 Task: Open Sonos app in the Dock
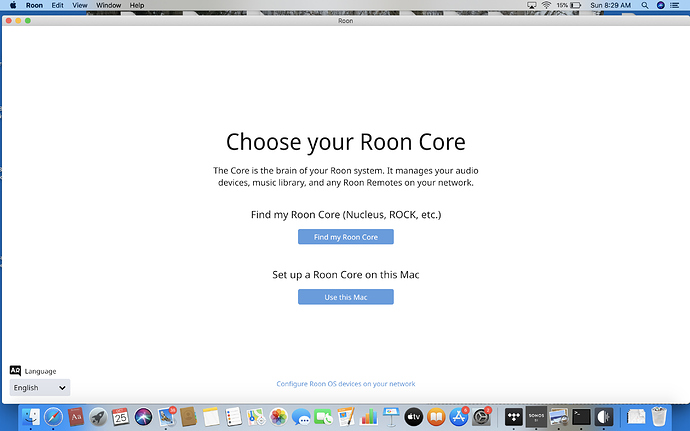[x=536, y=416]
